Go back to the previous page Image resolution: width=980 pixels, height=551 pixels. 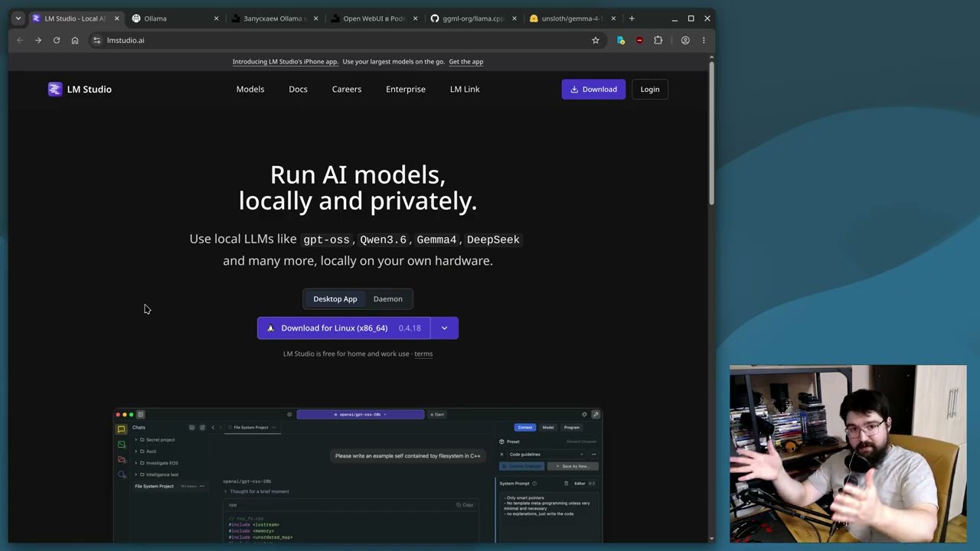[x=20, y=41]
